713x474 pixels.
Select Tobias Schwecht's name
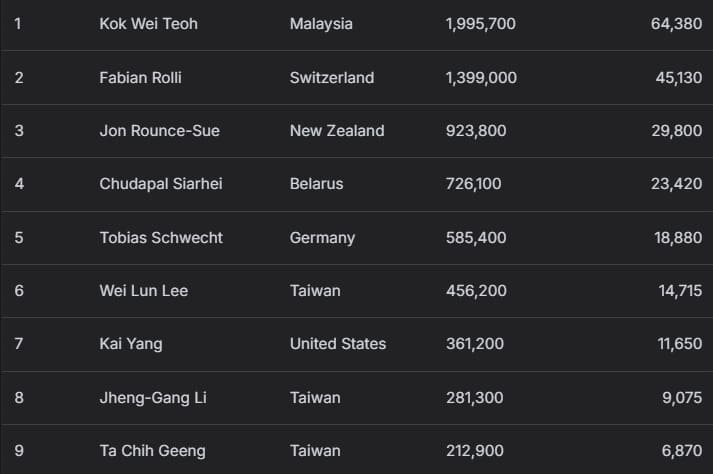click(x=161, y=238)
